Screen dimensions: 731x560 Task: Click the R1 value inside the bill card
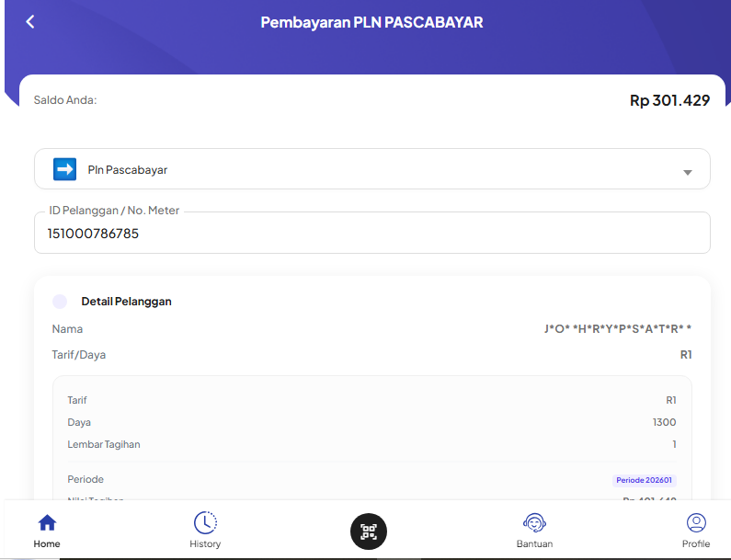(671, 400)
